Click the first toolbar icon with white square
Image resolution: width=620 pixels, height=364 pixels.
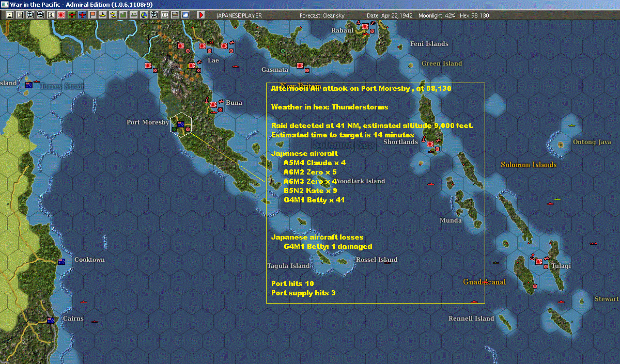pyautogui.click(x=9, y=15)
